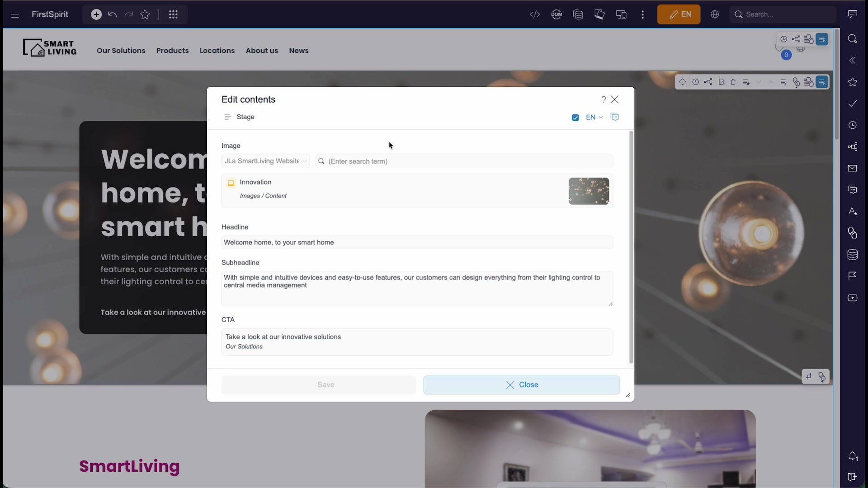The width and height of the screenshot is (868, 488).
Task: Move section up with stage toolbar chevron
Action: (x=771, y=82)
